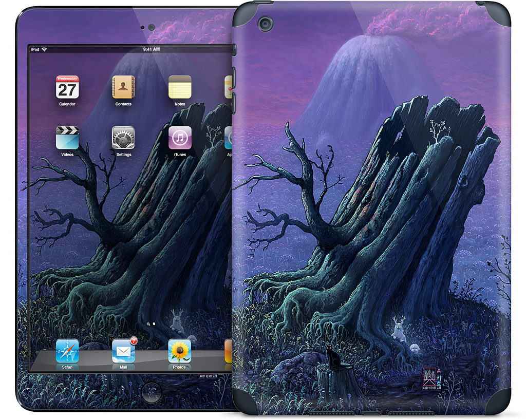The image size is (526, 420).
Task: Open the Contacts app
Action: tap(123, 87)
